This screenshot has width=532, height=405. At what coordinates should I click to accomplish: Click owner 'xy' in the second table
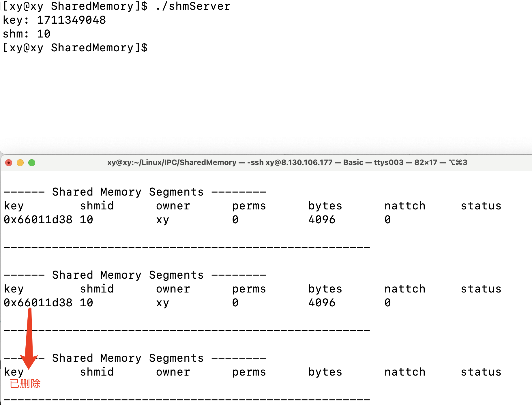click(162, 303)
